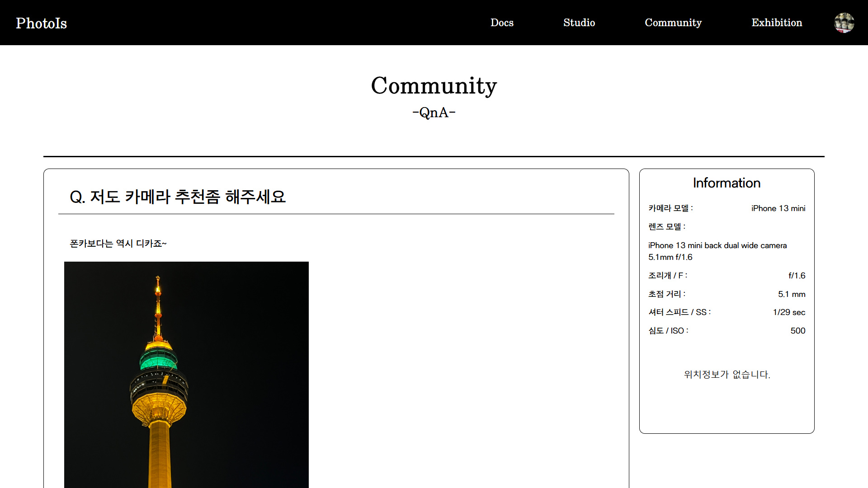Click the f/1.6 aperture value

click(797, 276)
